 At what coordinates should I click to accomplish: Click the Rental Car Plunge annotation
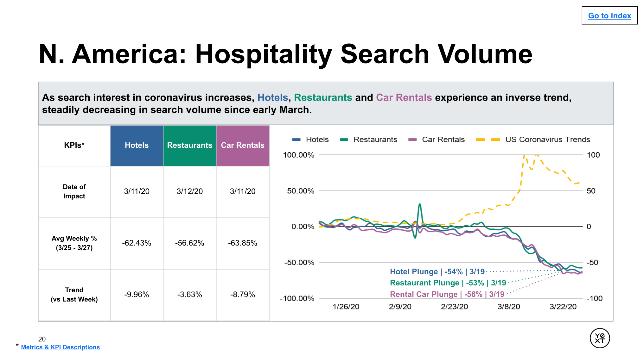point(447,294)
